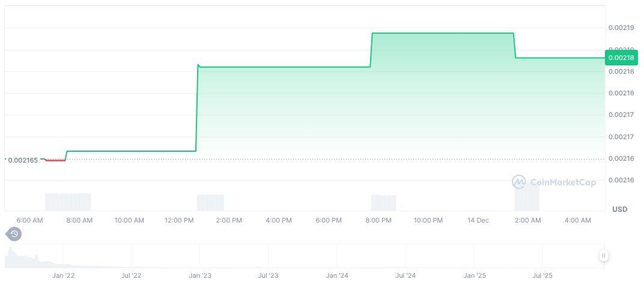Viewport: 644px width, 282px height.
Task: Jump to Jan '22 in the navigator
Action: point(62,276)
